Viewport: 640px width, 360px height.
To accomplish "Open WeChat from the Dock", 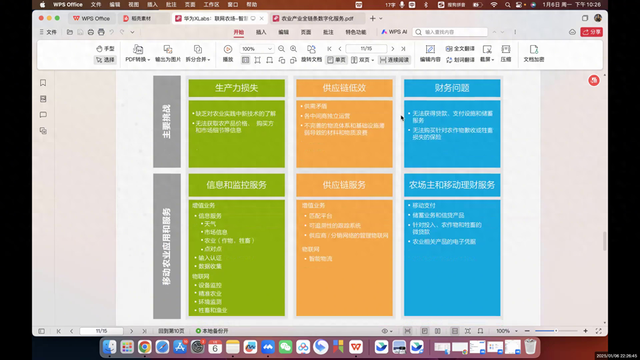I will 286,347.
